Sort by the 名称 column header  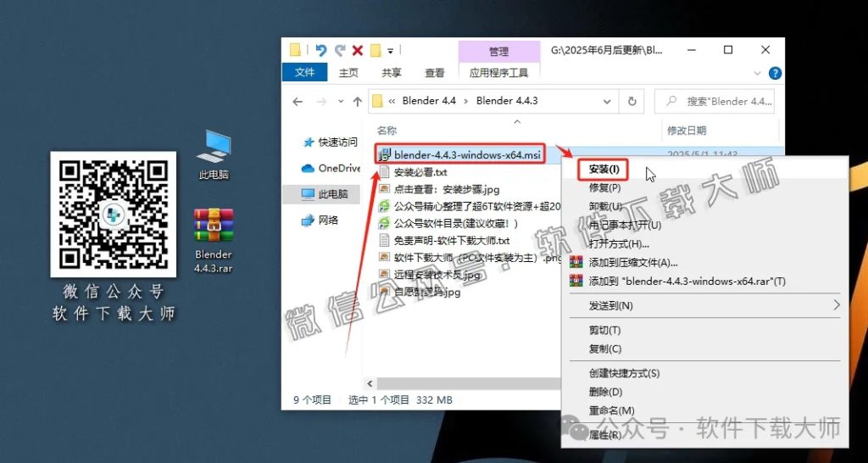click(387, 131)
